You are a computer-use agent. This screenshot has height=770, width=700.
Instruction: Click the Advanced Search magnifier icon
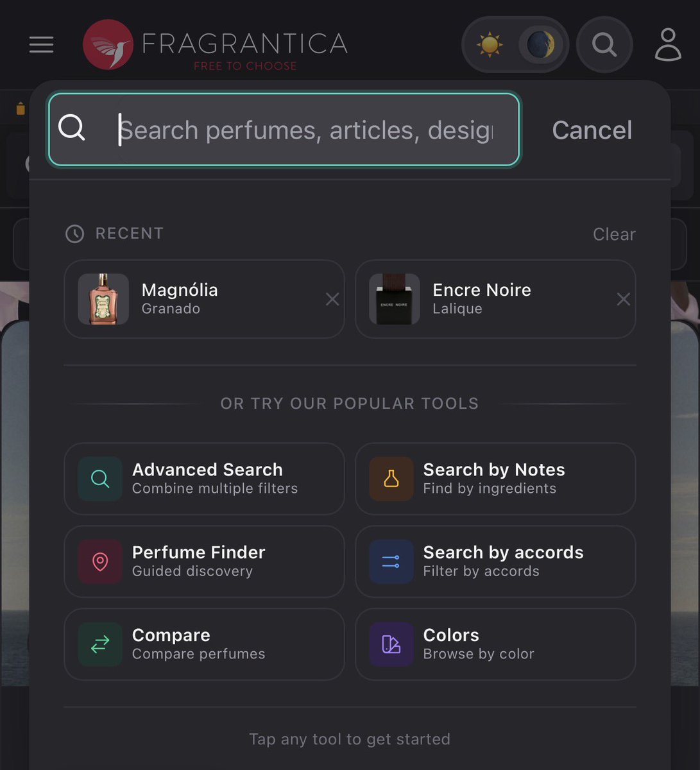click(100, 479)
